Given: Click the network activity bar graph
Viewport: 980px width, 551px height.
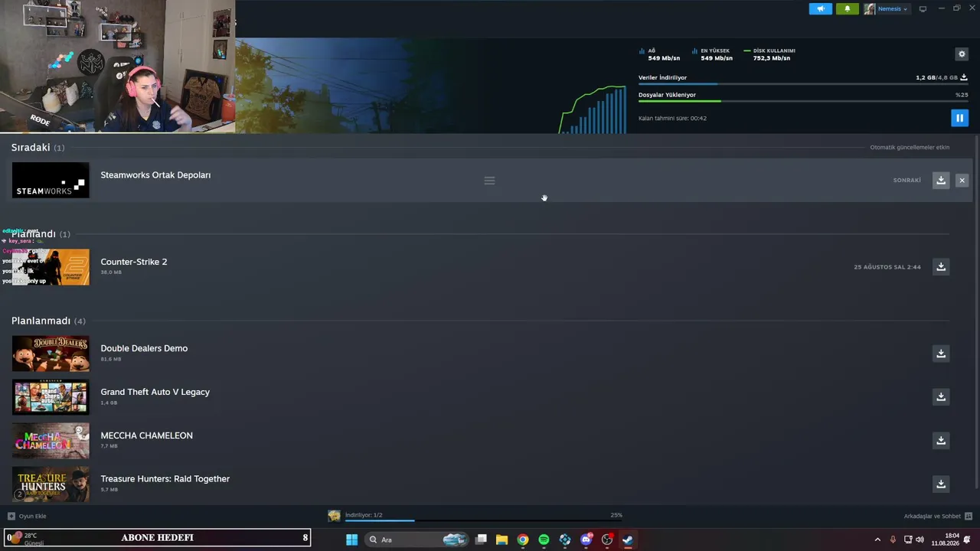Looking at the screenshot, I should (x=593, y=109).
